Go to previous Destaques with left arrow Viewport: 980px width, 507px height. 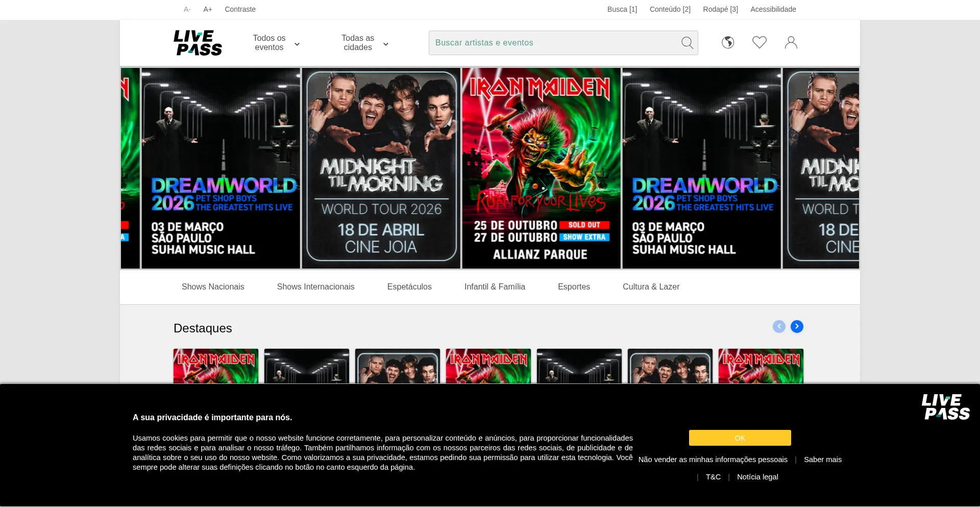pos(779,326)
